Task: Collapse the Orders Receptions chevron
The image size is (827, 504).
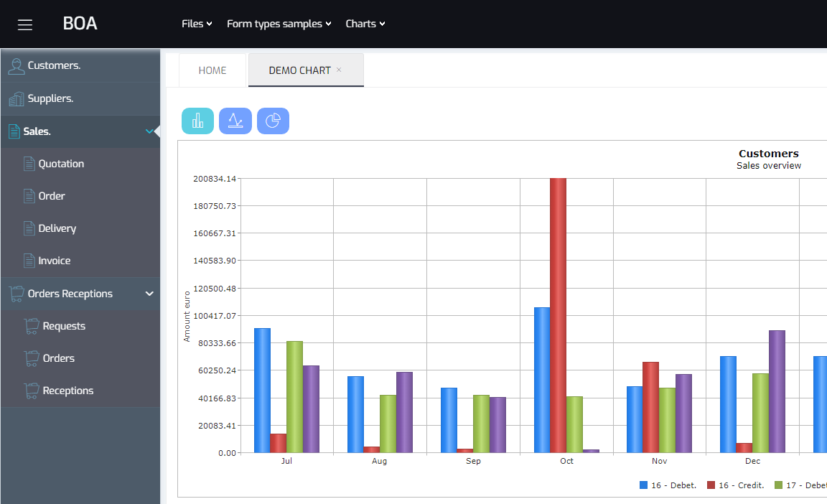Action: coord(149,294)
